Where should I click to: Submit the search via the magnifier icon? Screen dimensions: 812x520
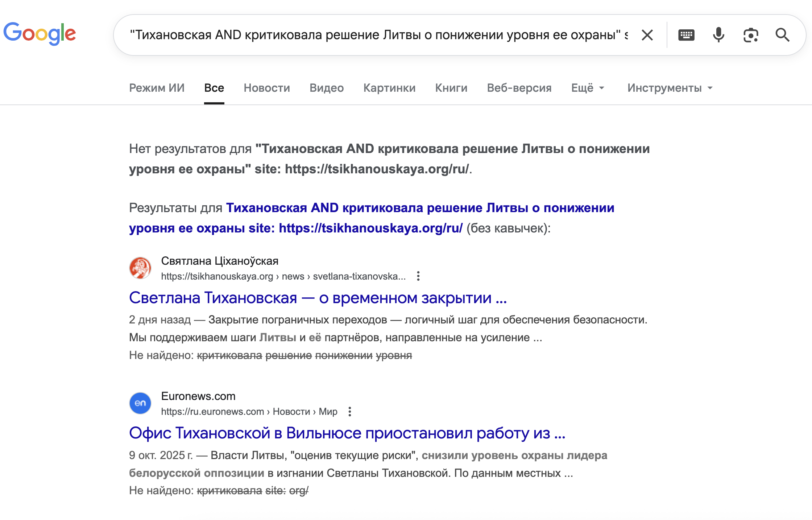782,35
